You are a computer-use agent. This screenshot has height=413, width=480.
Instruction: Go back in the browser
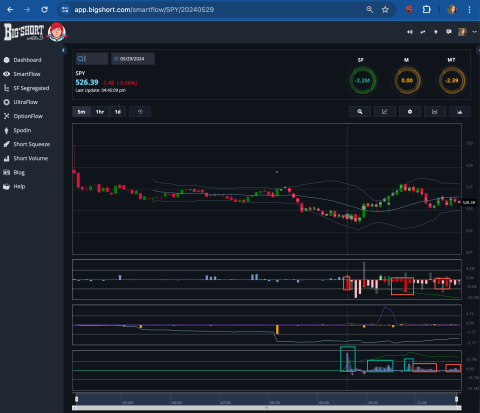10,10
